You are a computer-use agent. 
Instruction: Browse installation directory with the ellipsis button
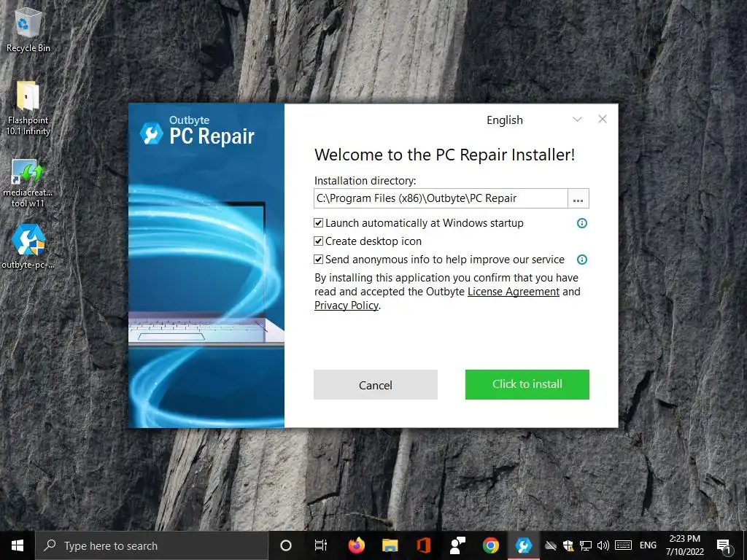[578, 198]
